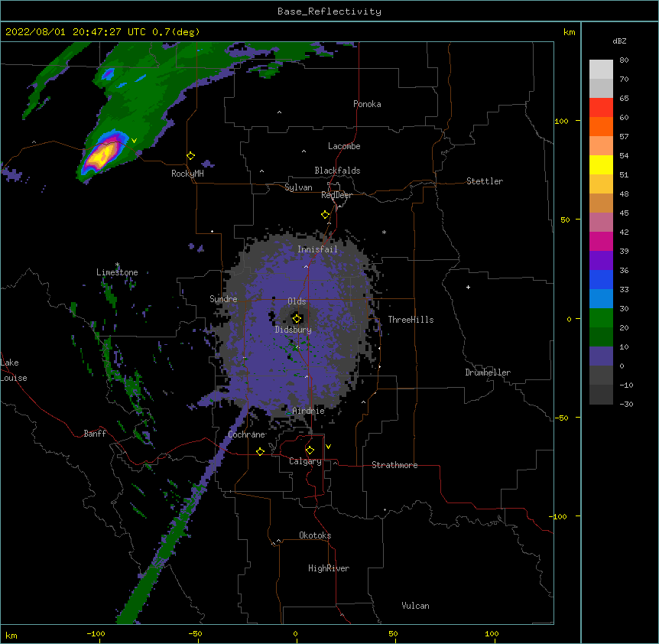Pick the dark orange 60-57 dBZ legend swatch
This screenshot has height=644, width=659.
coord(601,126)
